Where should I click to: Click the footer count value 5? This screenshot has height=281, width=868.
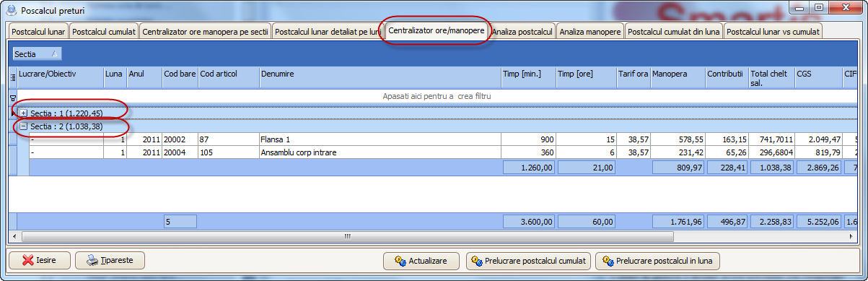click(x=180, y=221)
